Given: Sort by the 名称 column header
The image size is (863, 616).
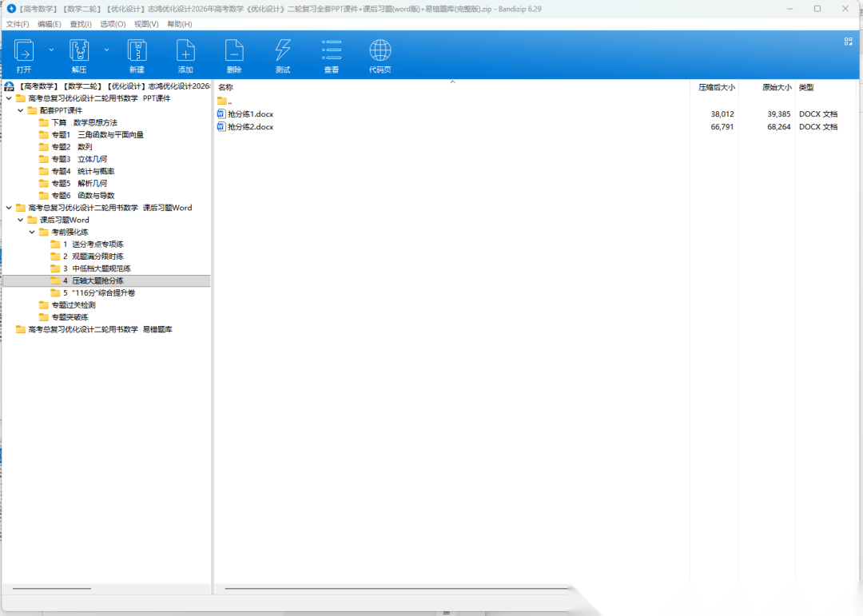Looking at the screenshot, I should coord(226,87).
